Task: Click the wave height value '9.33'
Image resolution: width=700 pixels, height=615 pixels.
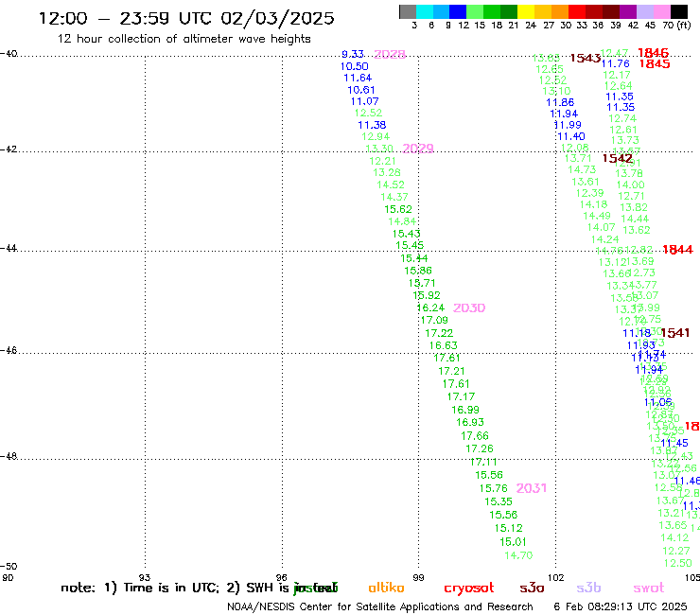Action: (x=353, y=55)
